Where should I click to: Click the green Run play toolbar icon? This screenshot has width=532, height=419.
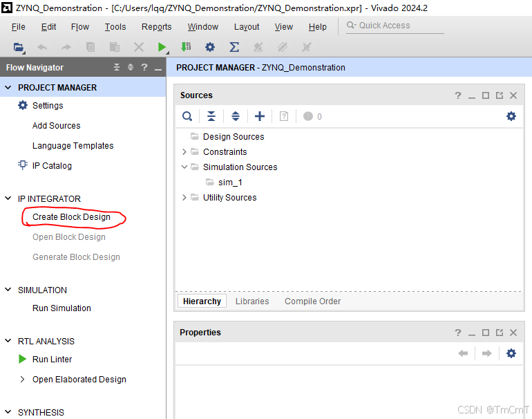(162, 47)
